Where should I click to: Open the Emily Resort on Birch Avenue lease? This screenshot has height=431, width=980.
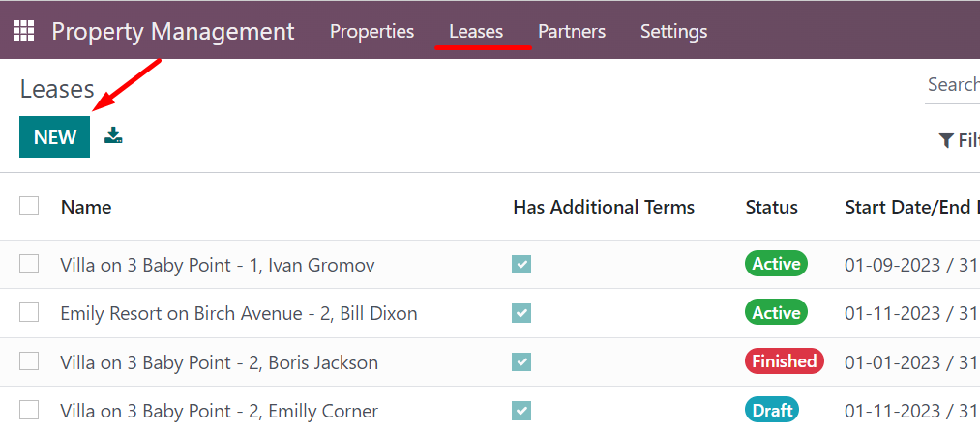point(239,313)
